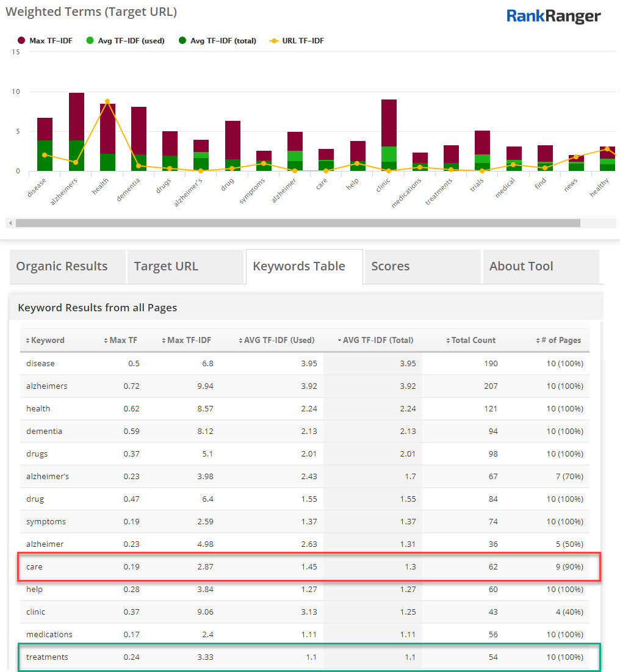Click the chart's horizontal scrollbar left arrow
620x672 pixels.
point(10,223)
